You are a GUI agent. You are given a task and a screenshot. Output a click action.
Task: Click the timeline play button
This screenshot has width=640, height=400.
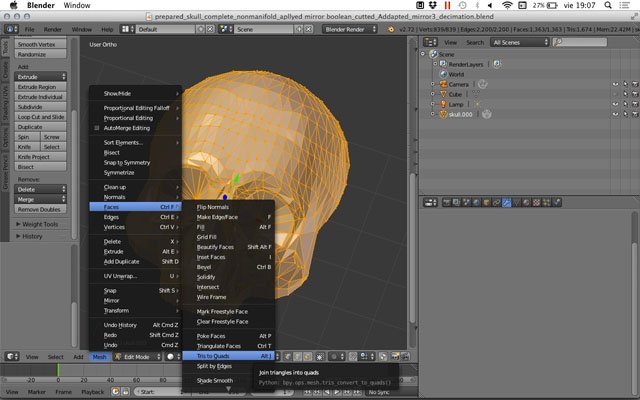[x=336, y=392]
